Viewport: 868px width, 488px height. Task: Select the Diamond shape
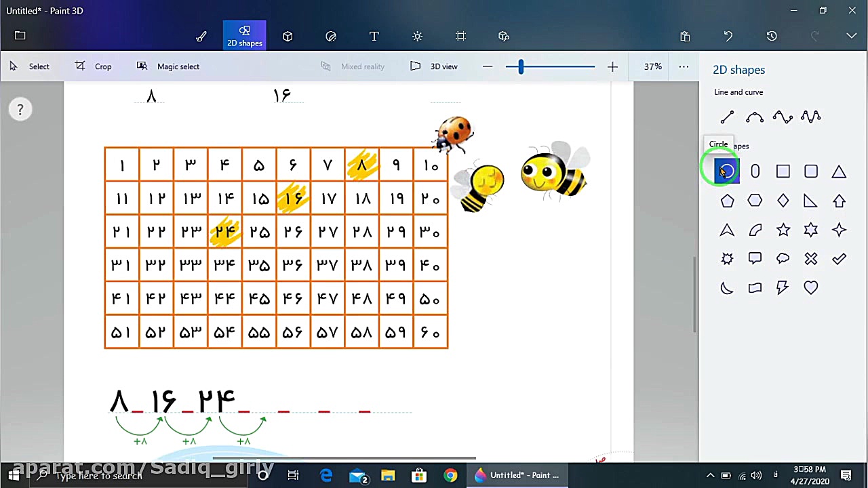pos(783,201)
